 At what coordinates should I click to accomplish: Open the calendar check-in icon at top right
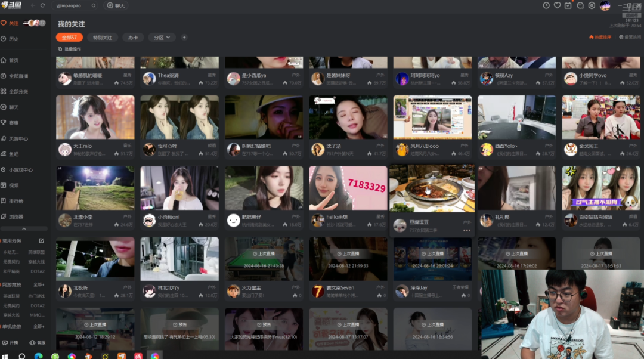coord(568,5)
